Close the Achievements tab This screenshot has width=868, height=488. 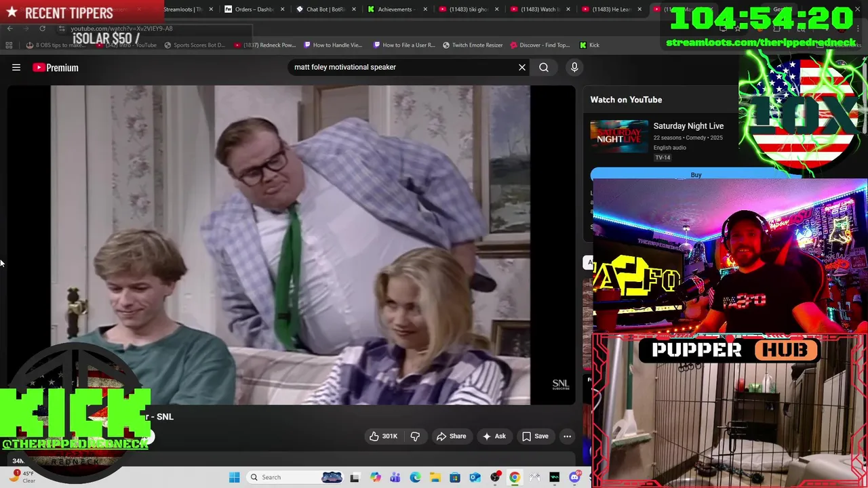click(425, 9)
